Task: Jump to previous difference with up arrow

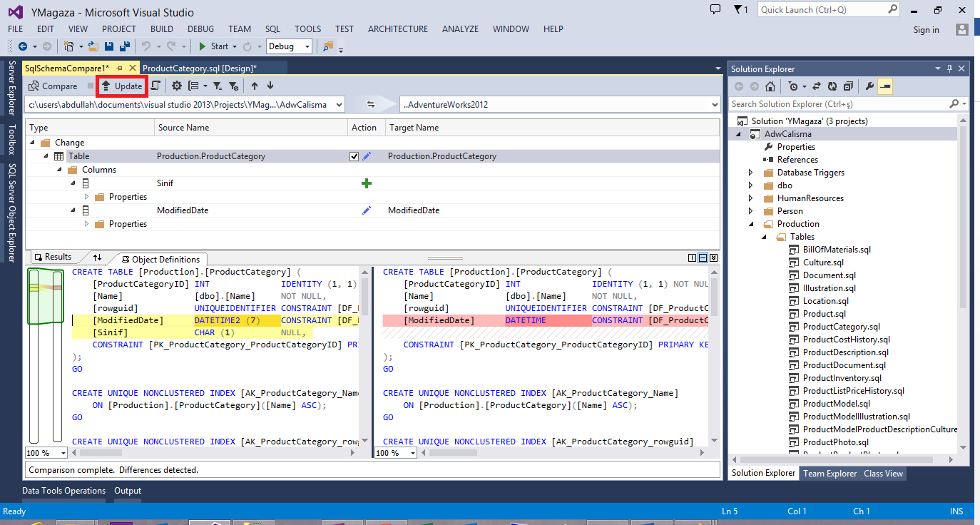Action: (255, 86)
